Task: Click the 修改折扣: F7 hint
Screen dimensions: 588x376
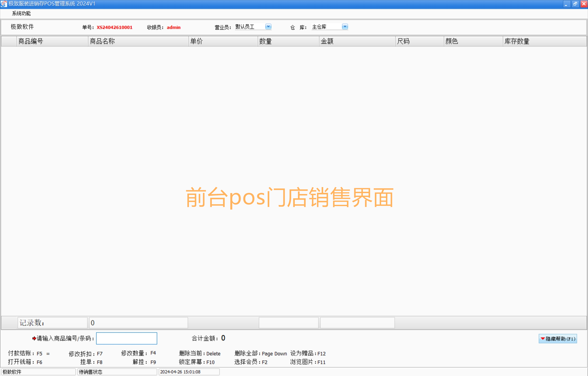Action: coord(85,354)
